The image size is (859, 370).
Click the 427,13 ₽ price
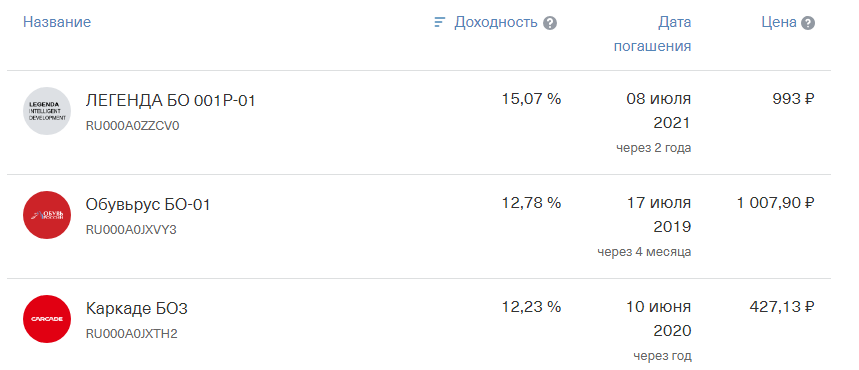tap(782, 307)
